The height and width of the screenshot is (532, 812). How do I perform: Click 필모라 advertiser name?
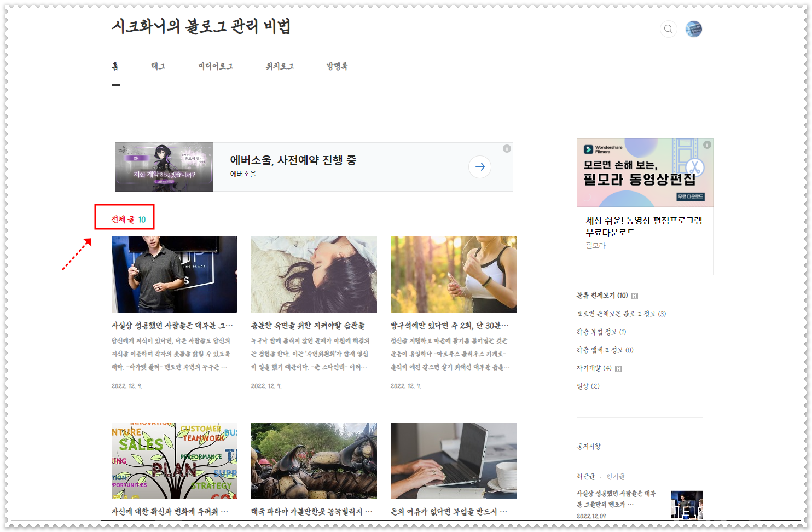click(x=595, y=246)
